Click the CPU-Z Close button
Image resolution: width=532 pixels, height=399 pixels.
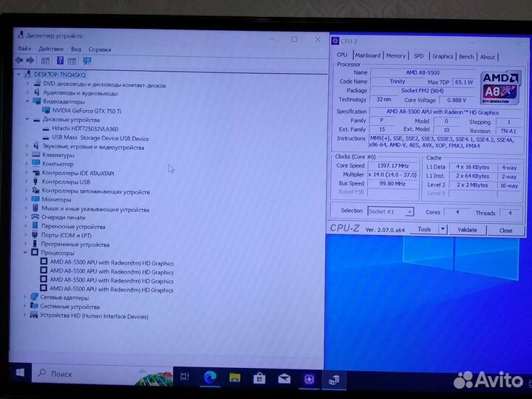click(x=505, y=231)
